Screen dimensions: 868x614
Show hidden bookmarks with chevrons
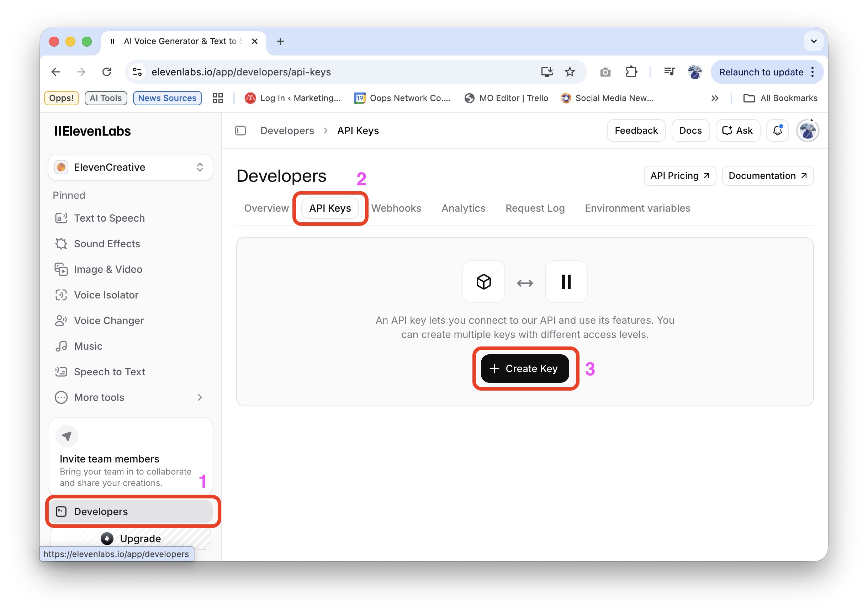coord(715,98)
